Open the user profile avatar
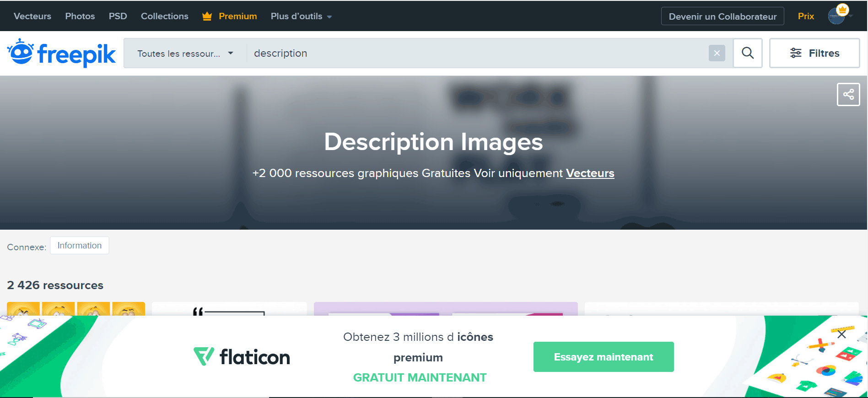 coord(836,16)
